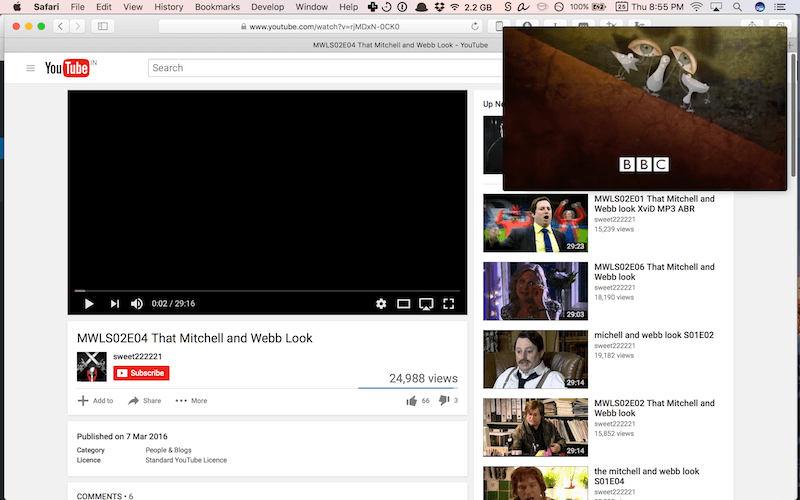Open the YouTube hamburger guide menu
The width and height of the screenshot is (800, 500).
pos(30,68)
